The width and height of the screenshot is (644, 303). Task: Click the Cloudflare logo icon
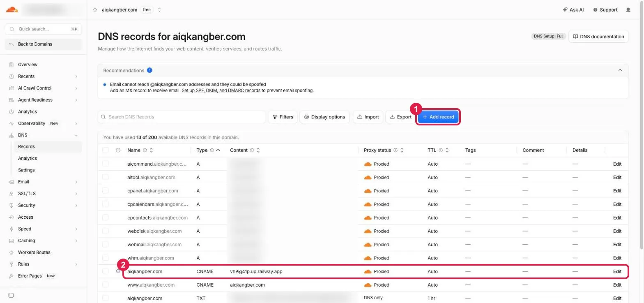pyautogui.click(x=12, y=9)
